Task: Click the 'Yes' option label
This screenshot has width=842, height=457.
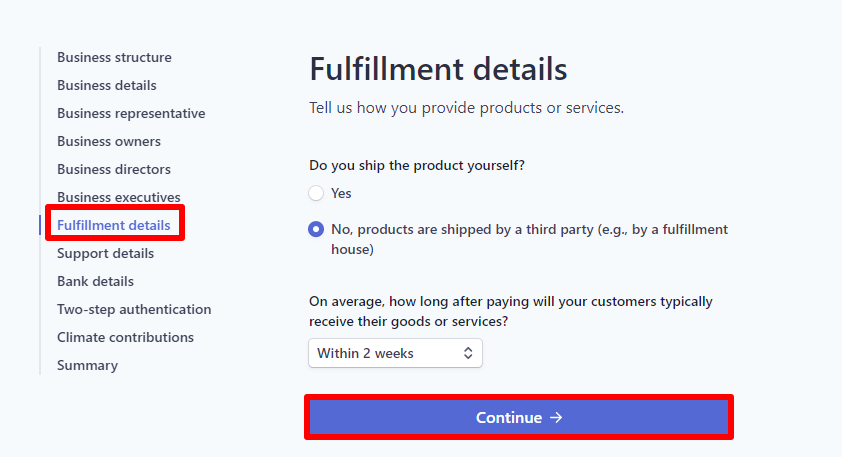Action: pos(341,193)
